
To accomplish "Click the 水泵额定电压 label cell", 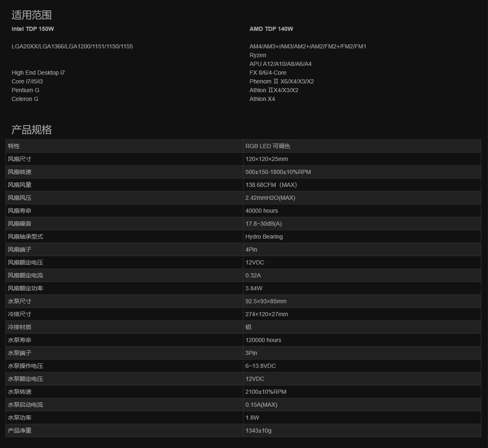I will [124, 379].
